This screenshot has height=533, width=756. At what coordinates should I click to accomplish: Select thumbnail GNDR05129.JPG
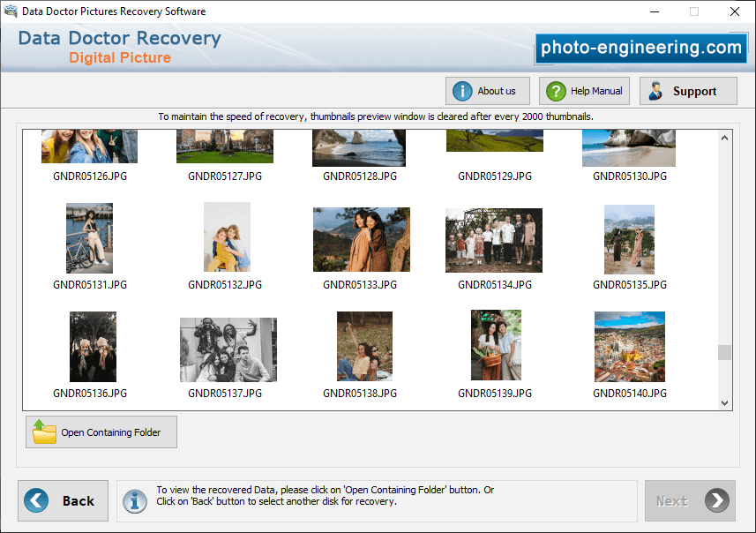point(495,140)
